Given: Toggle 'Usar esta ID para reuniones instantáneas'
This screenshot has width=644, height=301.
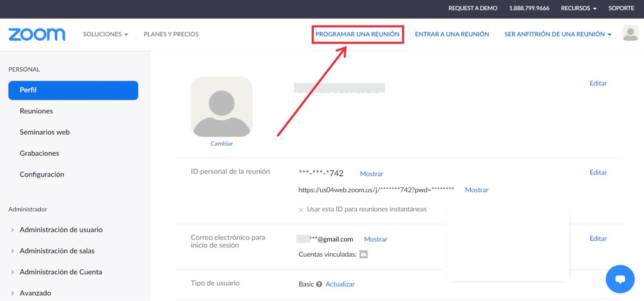Looking at the screenshot, I should pos(301,210).
